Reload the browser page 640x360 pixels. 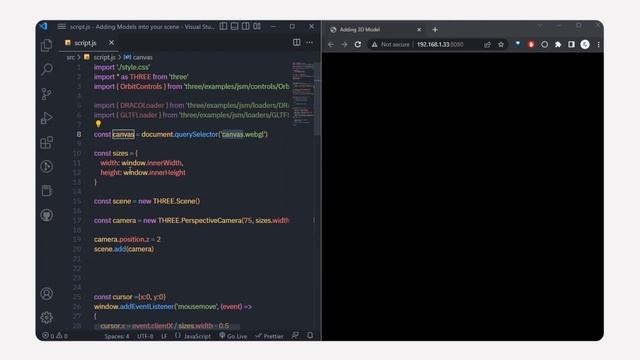coord(358,44)
